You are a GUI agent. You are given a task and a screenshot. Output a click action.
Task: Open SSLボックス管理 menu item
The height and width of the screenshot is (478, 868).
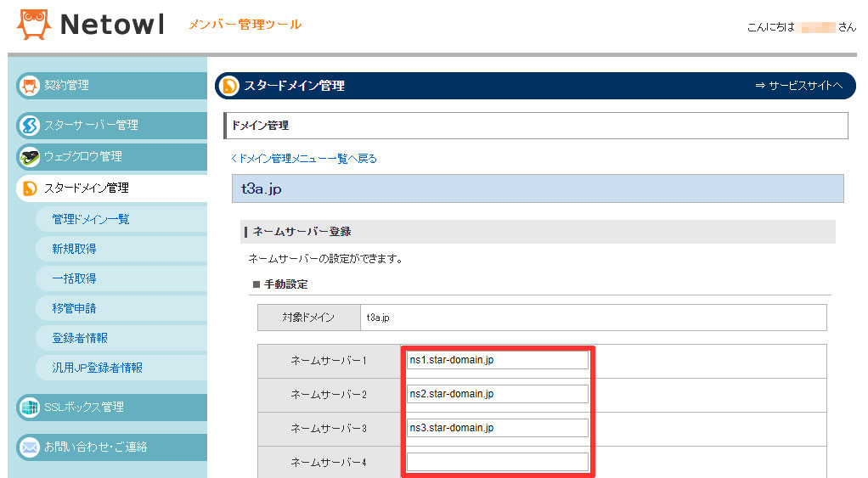[111, 408]
